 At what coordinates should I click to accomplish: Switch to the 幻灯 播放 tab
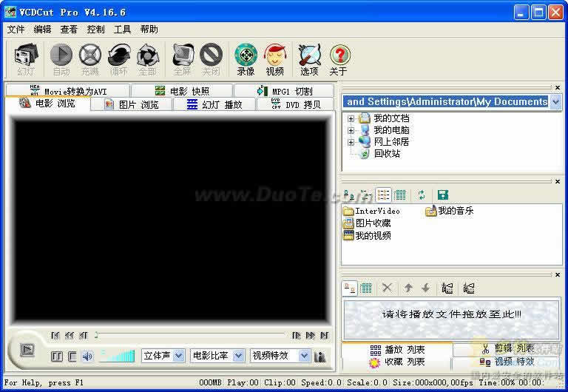click(x=214, y=104)
